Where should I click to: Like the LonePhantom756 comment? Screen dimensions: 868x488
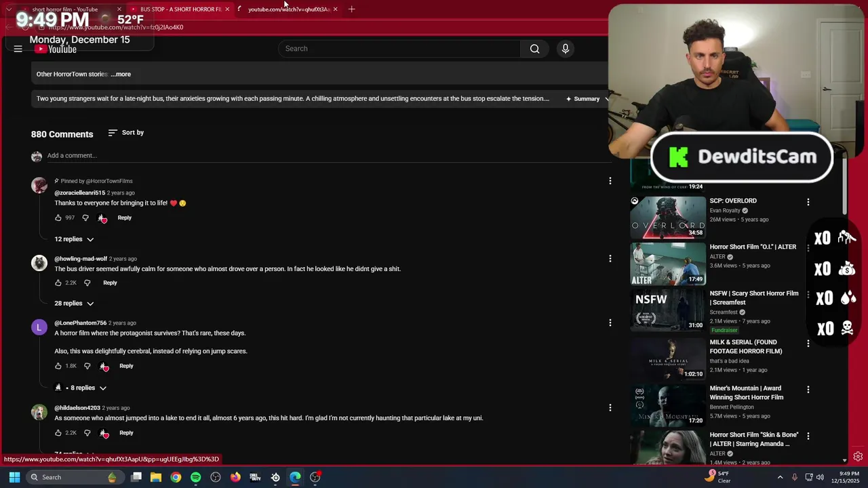tap(58, 366)
